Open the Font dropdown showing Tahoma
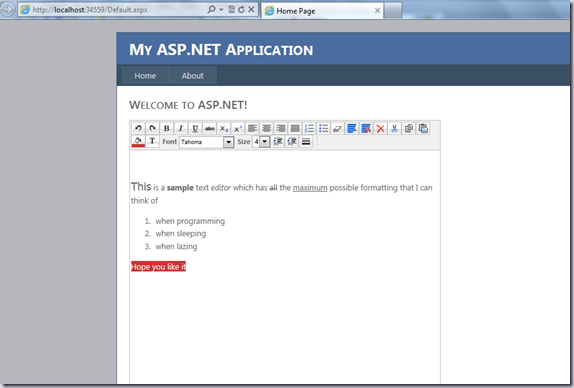This screenshot has height=388, width=574. tap(206, 142)
